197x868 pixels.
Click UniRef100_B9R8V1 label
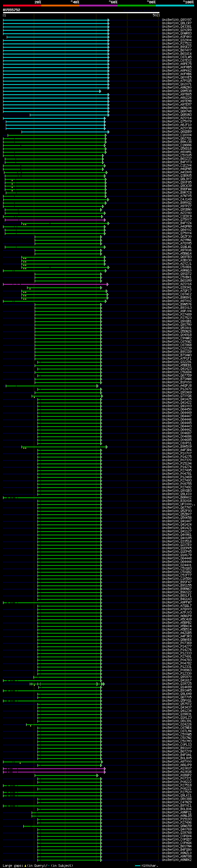pyautogui.click(x=177, y=297)
